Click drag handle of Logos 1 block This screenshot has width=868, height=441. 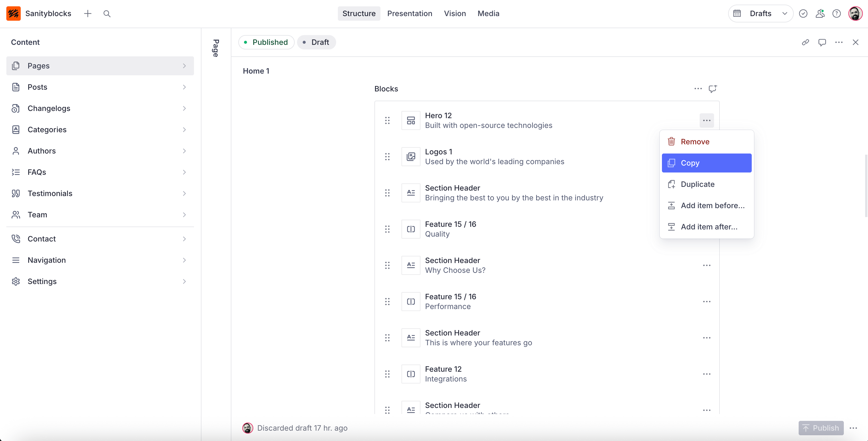coord(387,157)
